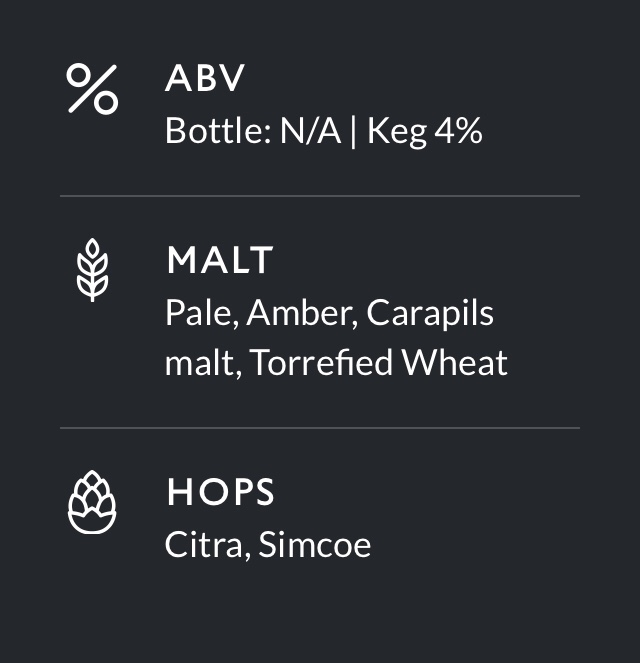This screenshot has width=640, height=663.
Task: Select the HOPS heading
Action: pos(220,492)
